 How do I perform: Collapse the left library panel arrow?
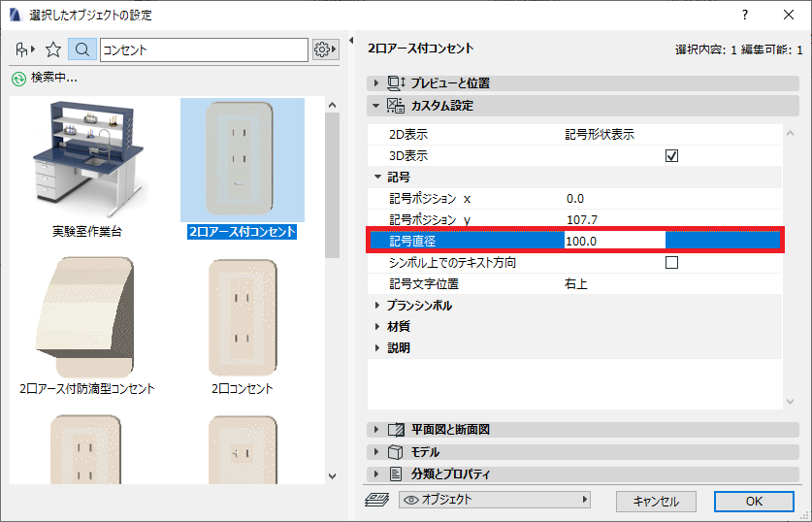(x=351, y=41)
